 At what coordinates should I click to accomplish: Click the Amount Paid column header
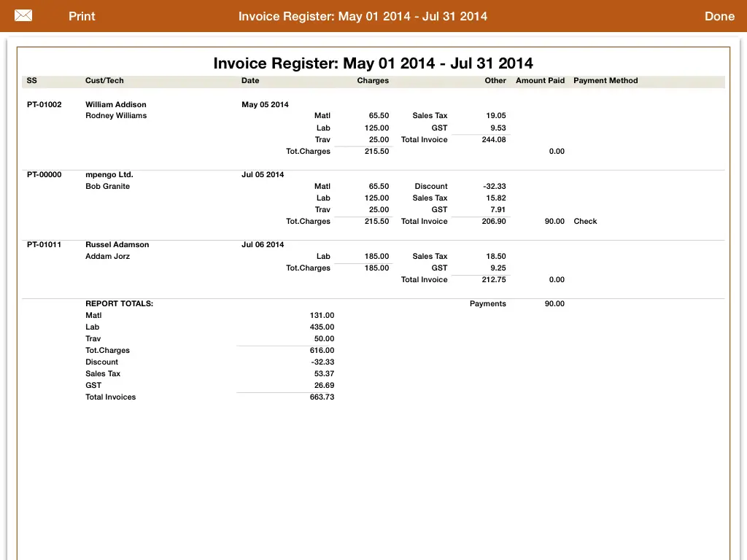pyautogui.click(x=541, y=80)
